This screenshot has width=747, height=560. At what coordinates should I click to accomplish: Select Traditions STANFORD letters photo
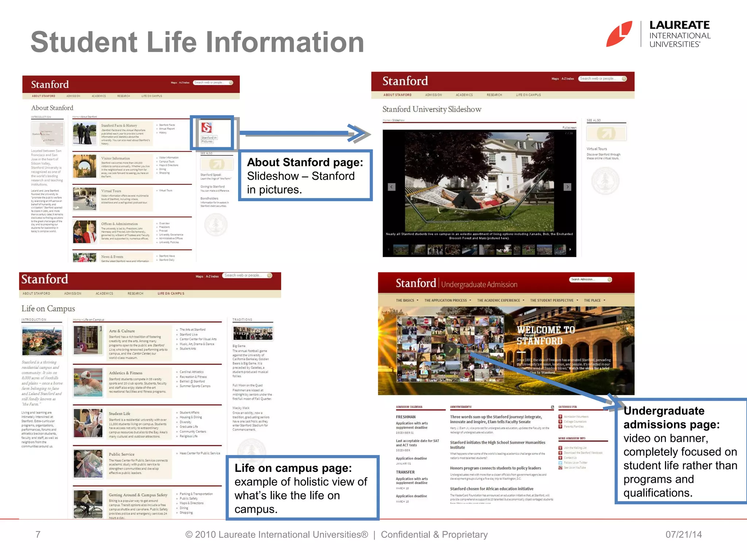pyautogui.click(x=253, y=333)
